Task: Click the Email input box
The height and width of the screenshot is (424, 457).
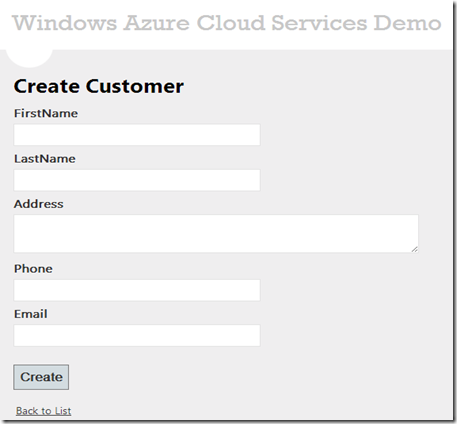Action: (137, 335)
